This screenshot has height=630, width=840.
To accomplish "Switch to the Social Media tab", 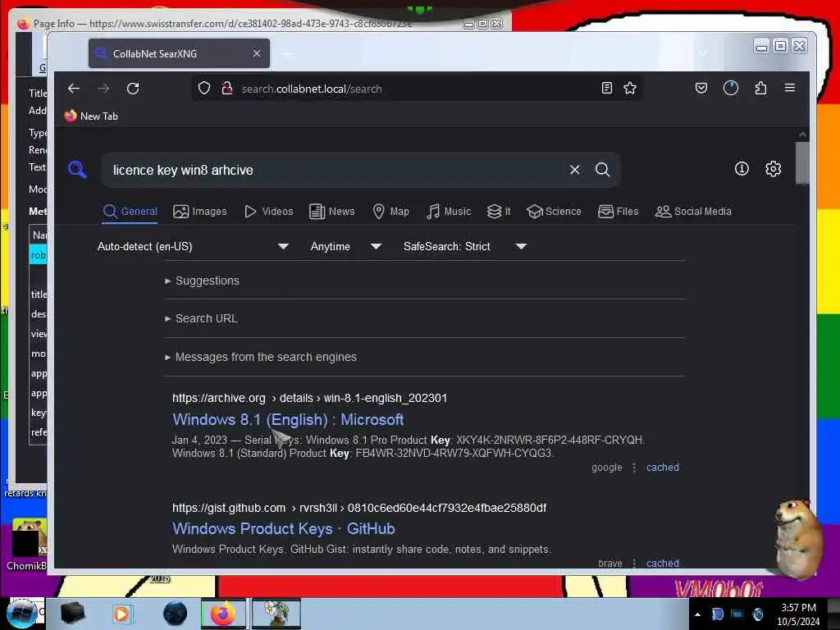I will tap(693, 212).
